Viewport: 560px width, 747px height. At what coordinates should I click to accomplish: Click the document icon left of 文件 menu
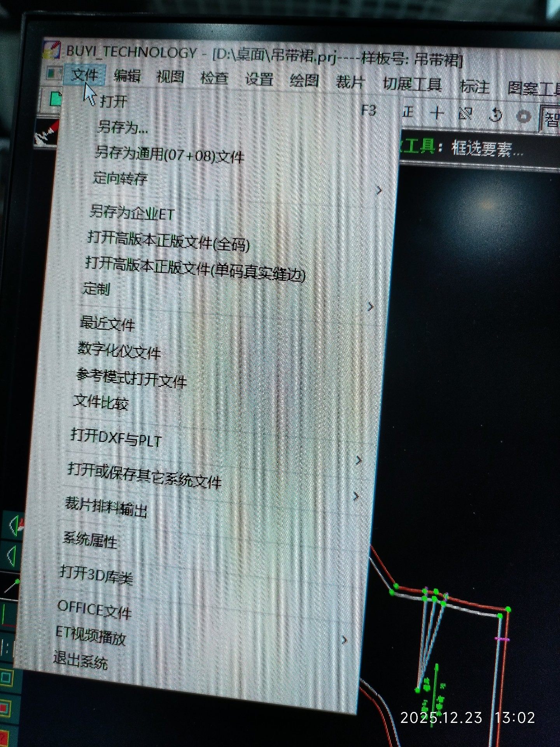(x=52, y=74)
